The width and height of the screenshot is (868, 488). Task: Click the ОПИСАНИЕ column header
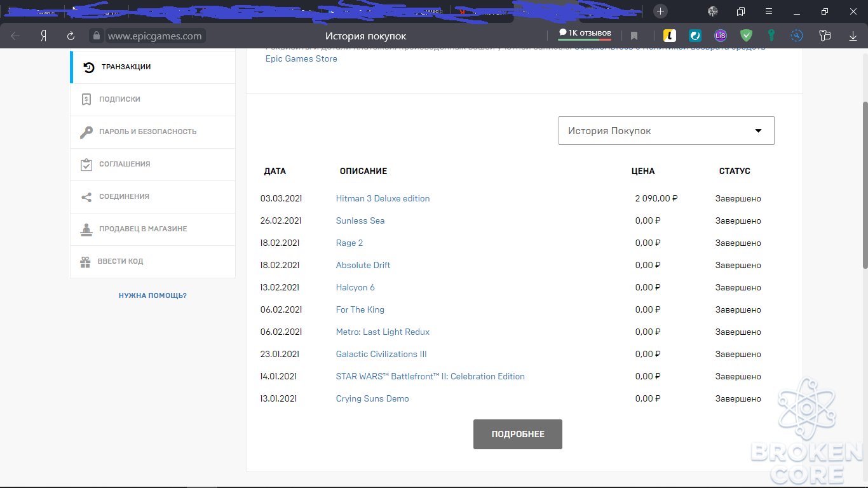[x=363, y=171]
